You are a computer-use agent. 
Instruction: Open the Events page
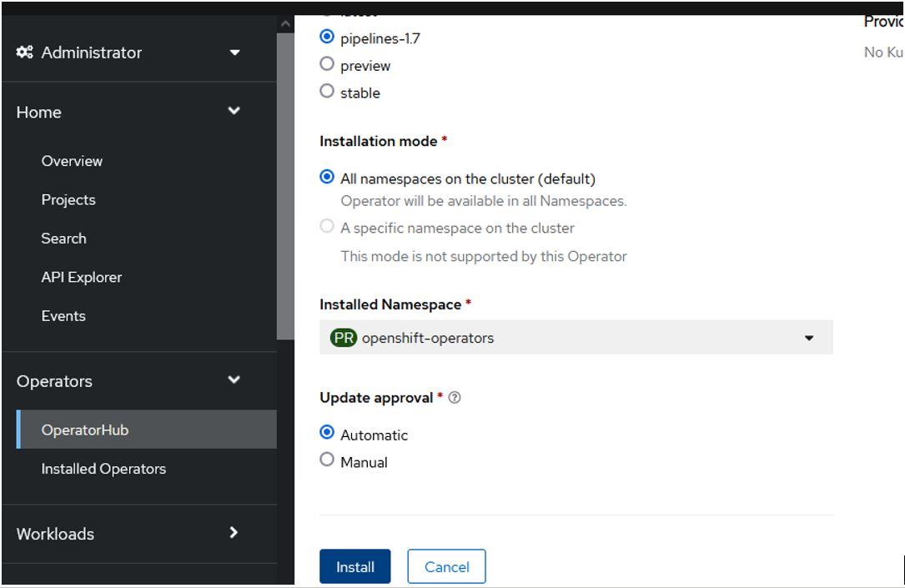(64, 315)
